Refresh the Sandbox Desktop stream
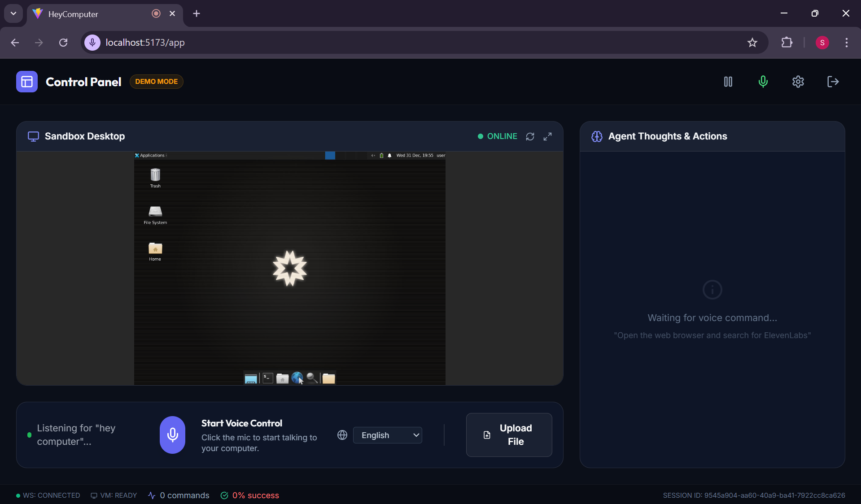This screenshot has width=861, height=504. point(530,136)
